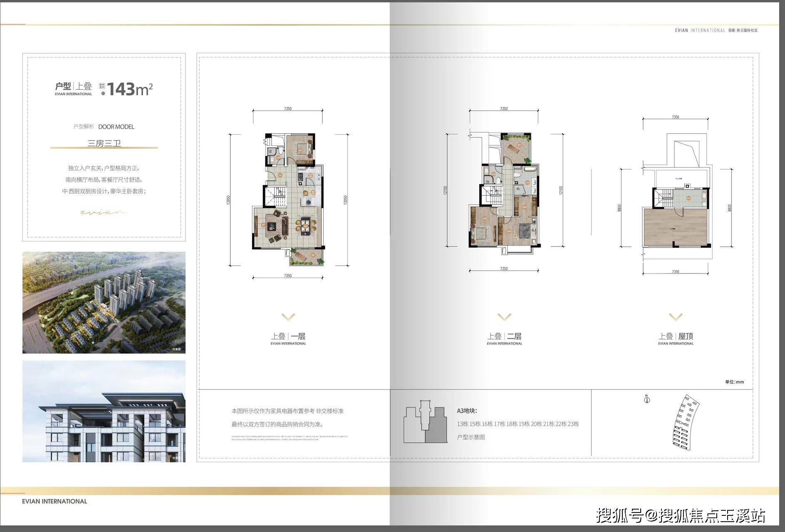
Task: Click the chevron above 上叠 二层
Action: (x=504, y=317)
